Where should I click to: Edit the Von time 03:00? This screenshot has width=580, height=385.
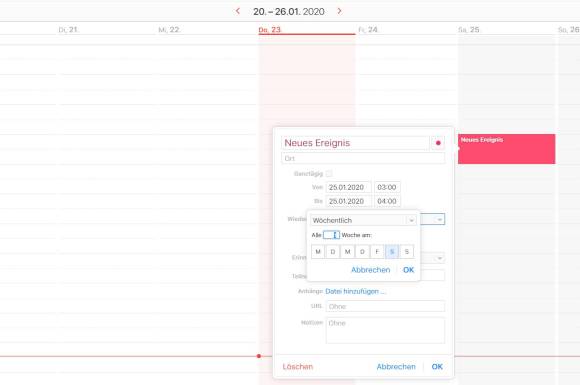point(387,188)
